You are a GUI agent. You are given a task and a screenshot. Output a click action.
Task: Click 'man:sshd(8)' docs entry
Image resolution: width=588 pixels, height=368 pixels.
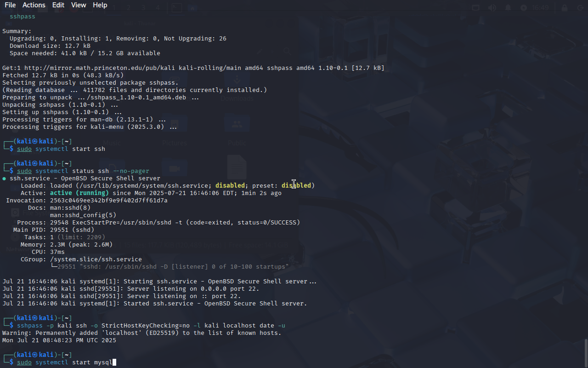(70, 208)
